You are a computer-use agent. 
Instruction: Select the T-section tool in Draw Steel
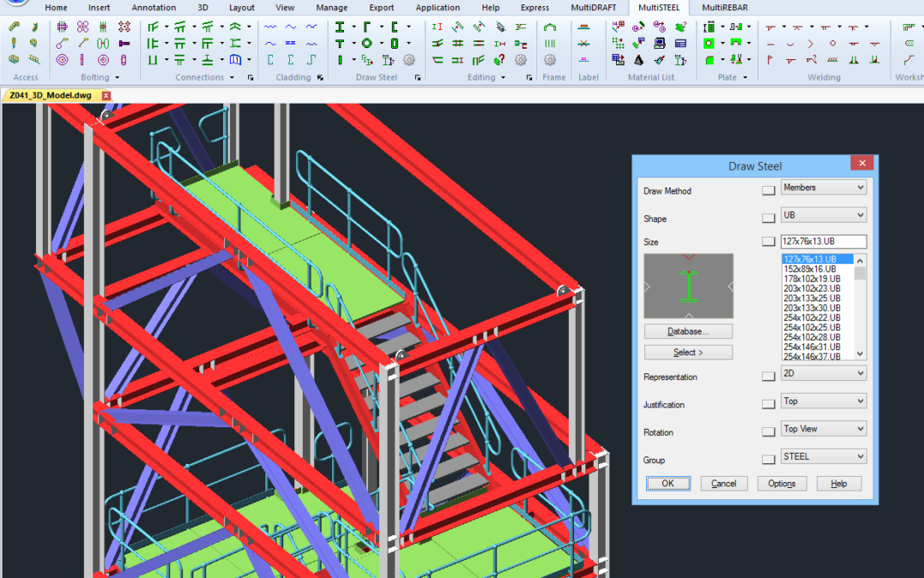tap(340, 44)
